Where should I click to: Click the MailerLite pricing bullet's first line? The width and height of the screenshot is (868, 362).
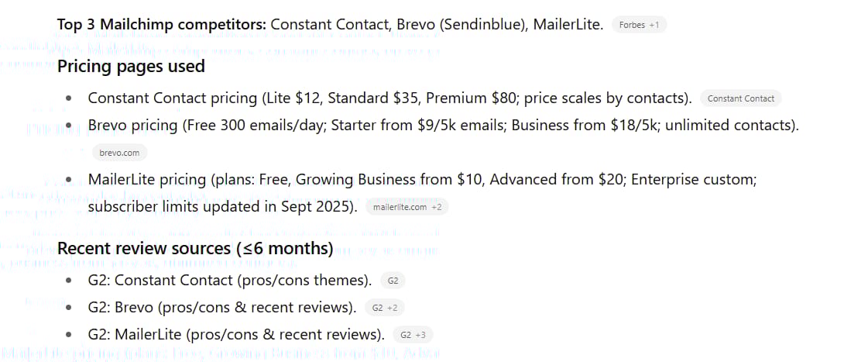[x=422, y=180]
